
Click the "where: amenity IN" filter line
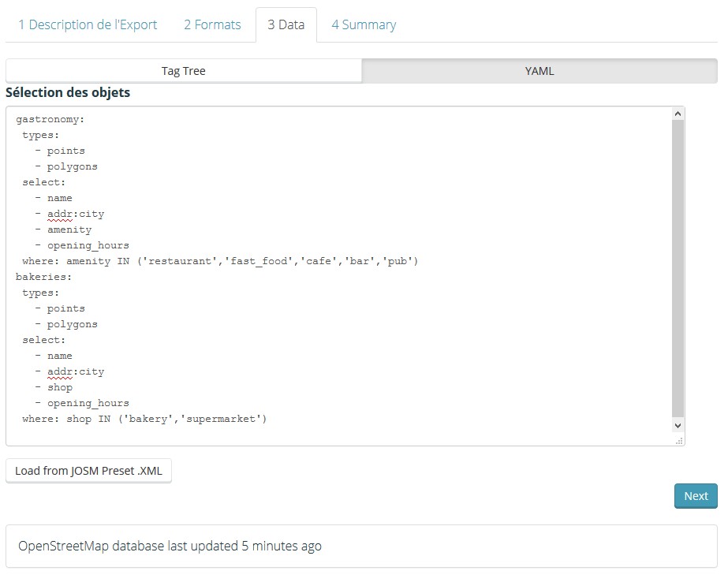219,261
